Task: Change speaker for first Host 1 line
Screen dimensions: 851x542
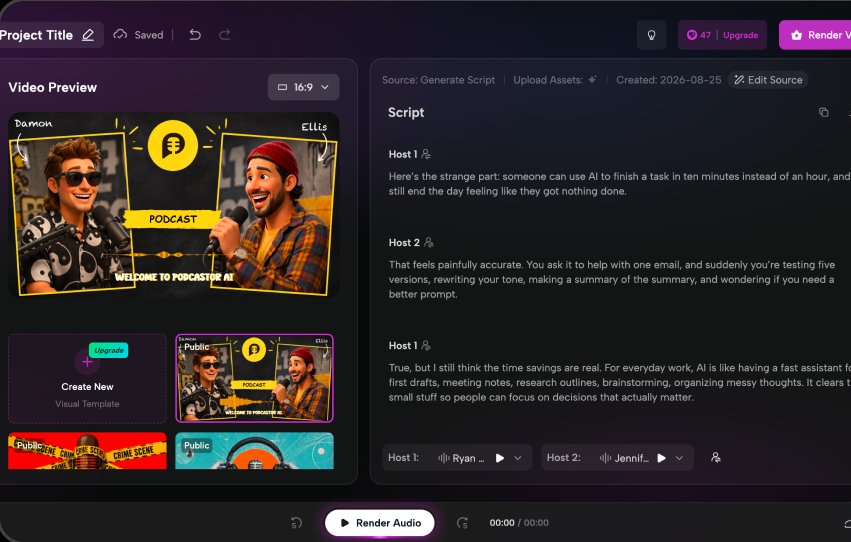Action: tap(426, 154)
